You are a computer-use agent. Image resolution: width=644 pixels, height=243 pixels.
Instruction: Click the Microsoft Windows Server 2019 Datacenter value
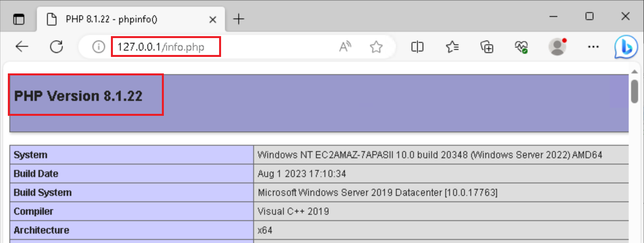(377, 193)
